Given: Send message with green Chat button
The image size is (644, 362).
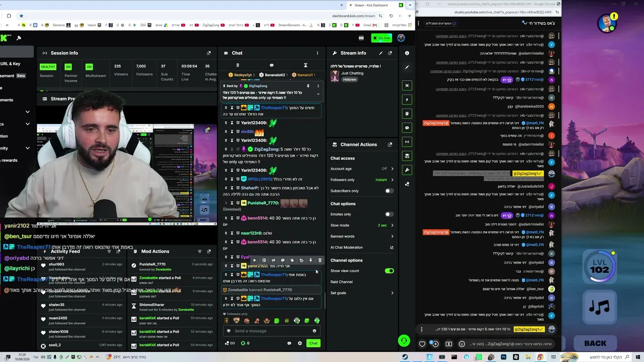Looking at the screenshot, I should point(313,343).
